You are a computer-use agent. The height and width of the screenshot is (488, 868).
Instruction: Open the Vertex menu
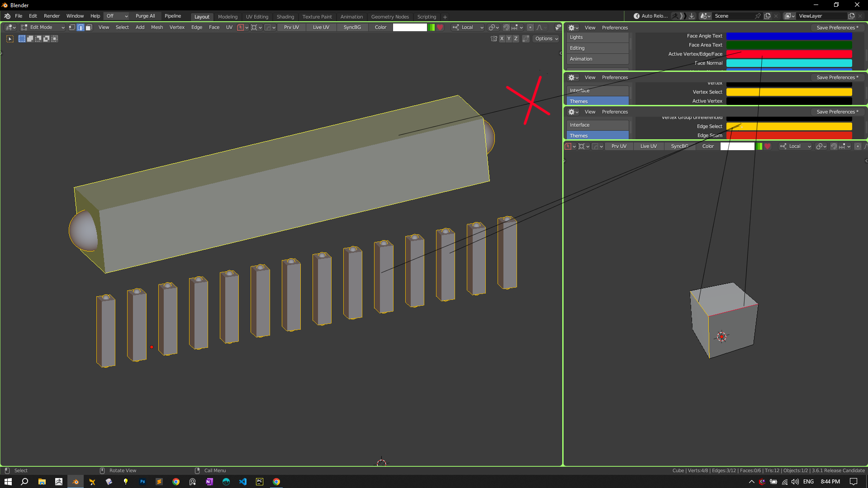pos(177,28)
